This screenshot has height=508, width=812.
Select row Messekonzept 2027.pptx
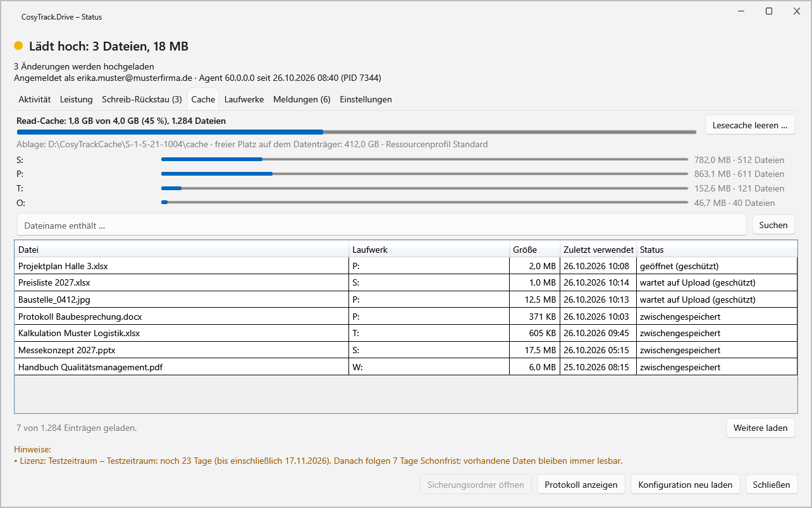[x=406, y=350]
